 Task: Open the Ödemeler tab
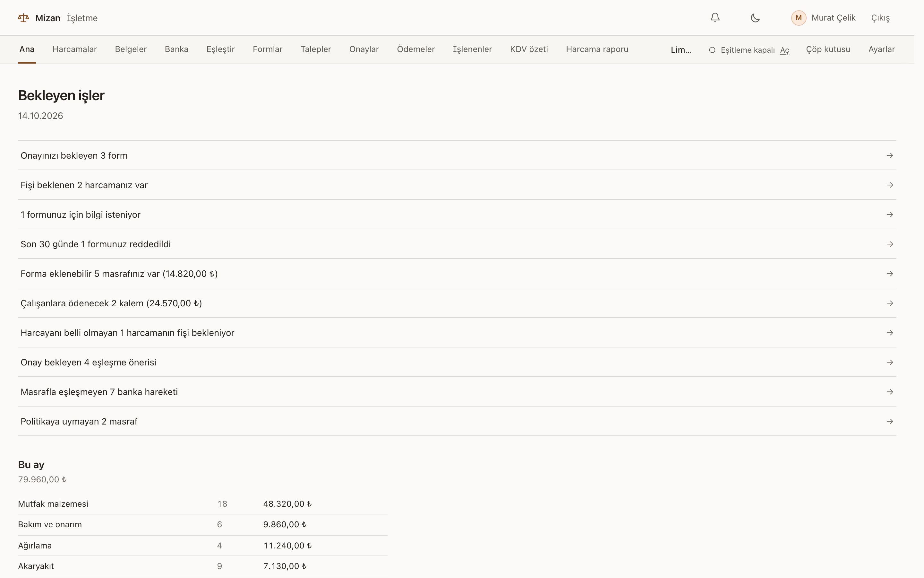[416, 49]
